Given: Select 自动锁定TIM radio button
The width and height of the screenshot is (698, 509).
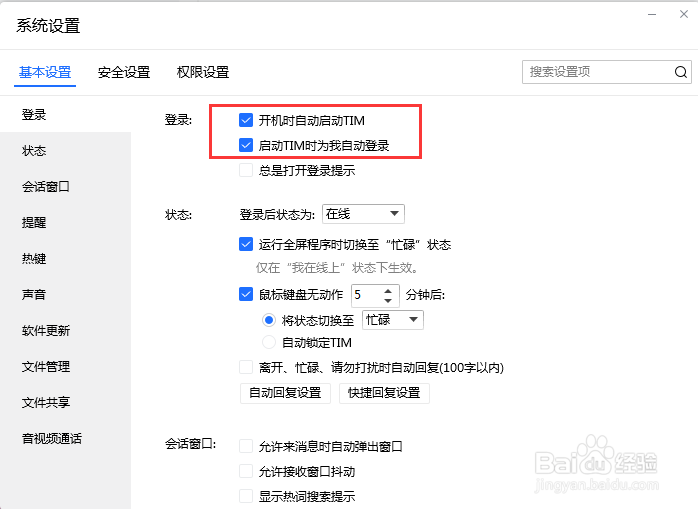Looking at the screenshot, I should [269, 342].
